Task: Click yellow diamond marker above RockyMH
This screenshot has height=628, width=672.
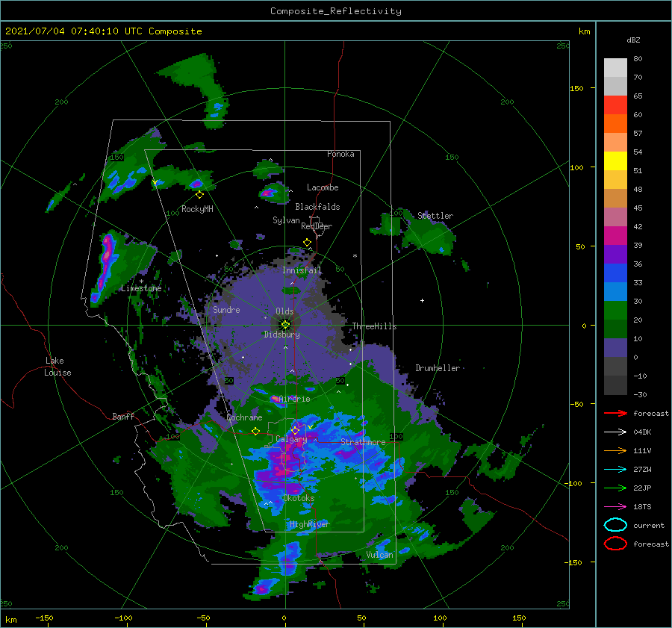Action: 199,195
